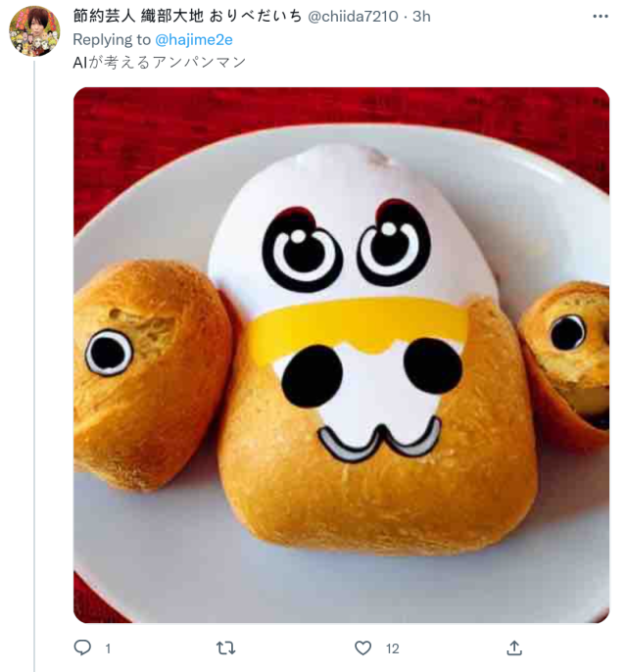Click the share upload arrow icon
This screenshot has height=672, width=627.
click(x=513, y=648)
